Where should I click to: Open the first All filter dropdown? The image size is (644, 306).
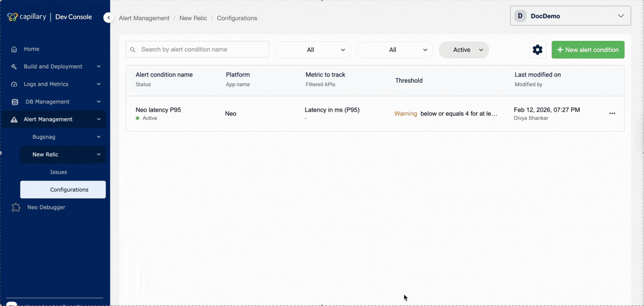pos(312,50)
